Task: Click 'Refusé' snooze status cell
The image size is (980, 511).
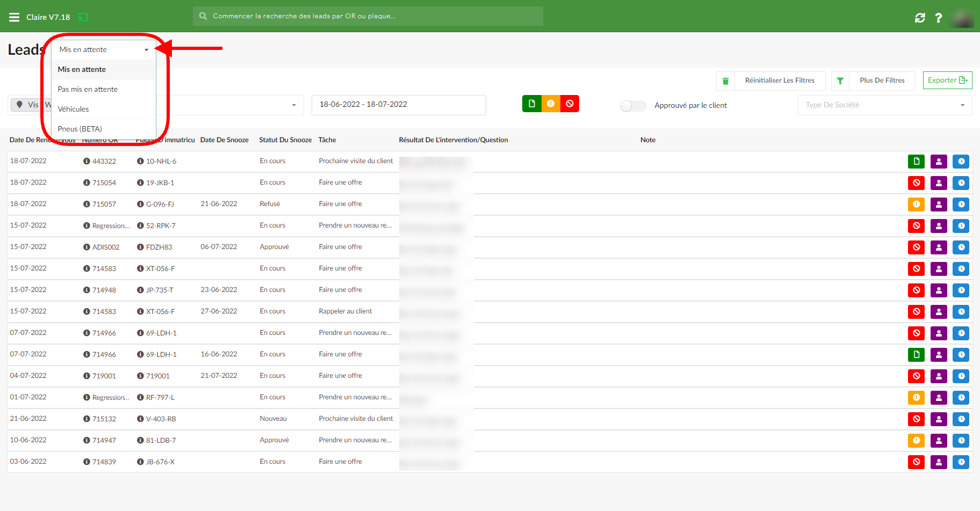Action: [x=270, y=204]
